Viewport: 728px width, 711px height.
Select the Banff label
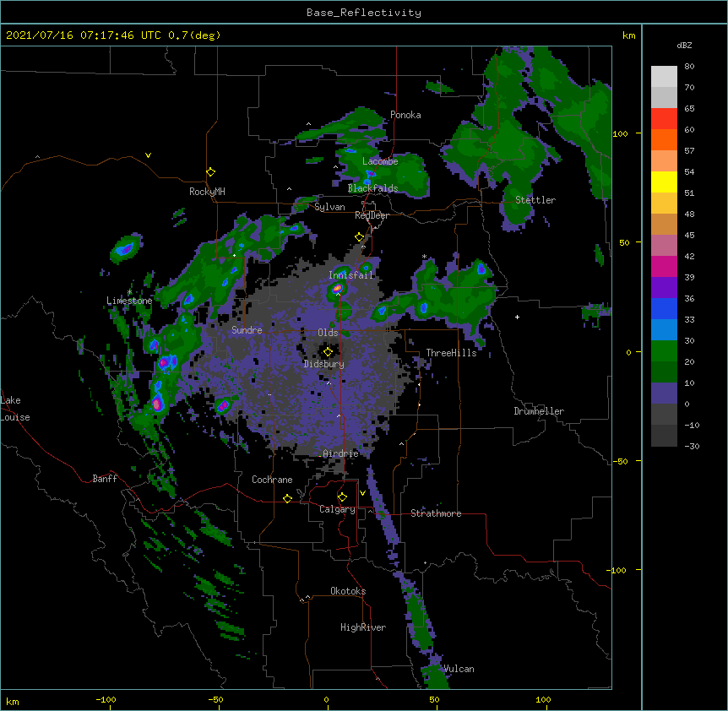click(x=105, y=479)
